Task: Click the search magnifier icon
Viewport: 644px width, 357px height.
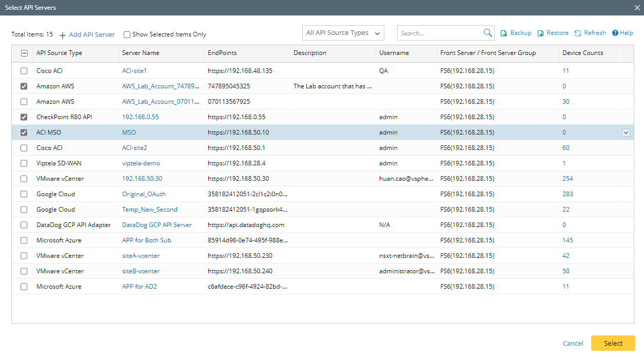Action: (487, 33)
